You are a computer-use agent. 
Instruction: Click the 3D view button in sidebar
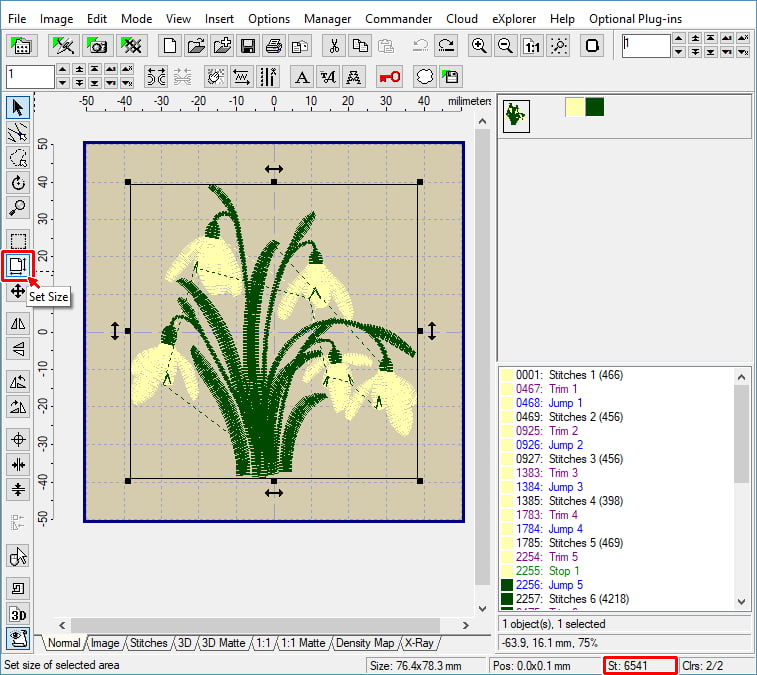(x=18, y=613)
